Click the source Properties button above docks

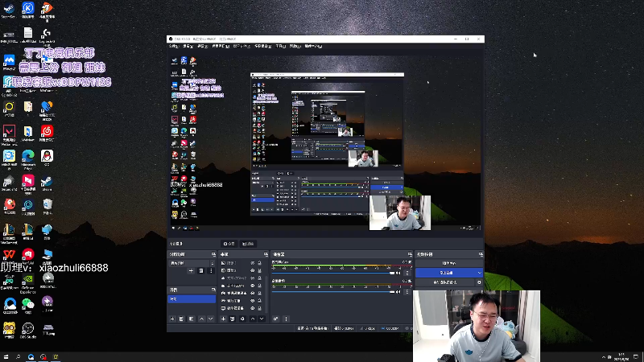coord(229,244)
